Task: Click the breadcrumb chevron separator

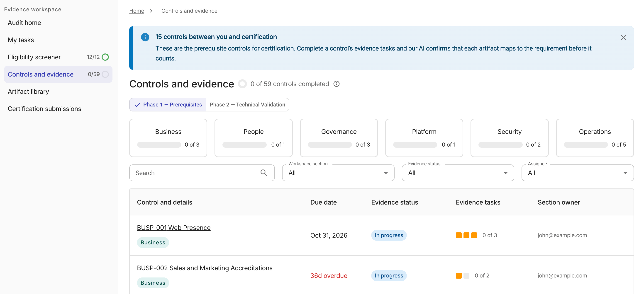Action: (151, 11)
